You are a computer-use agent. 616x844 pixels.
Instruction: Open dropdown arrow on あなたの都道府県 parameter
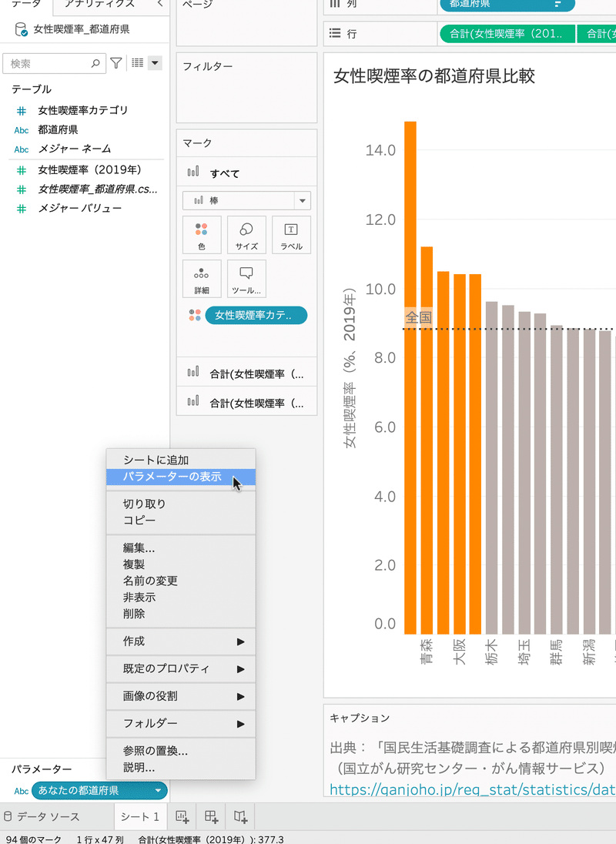pyautogui.click(x=158, y=791)
